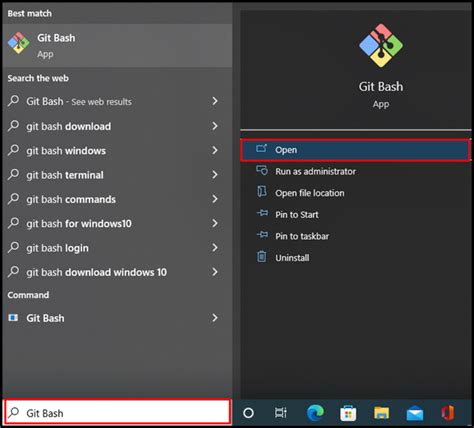Click the Git Bash icon in best match
Image resolution: width=474 pixels, height=428 pixels.
[x=19, y=43]
